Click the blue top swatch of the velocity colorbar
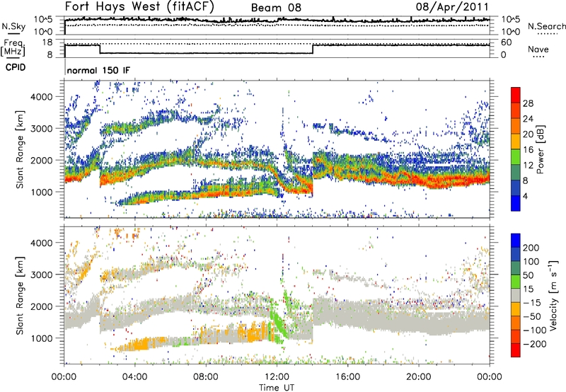 coord(516,240)
